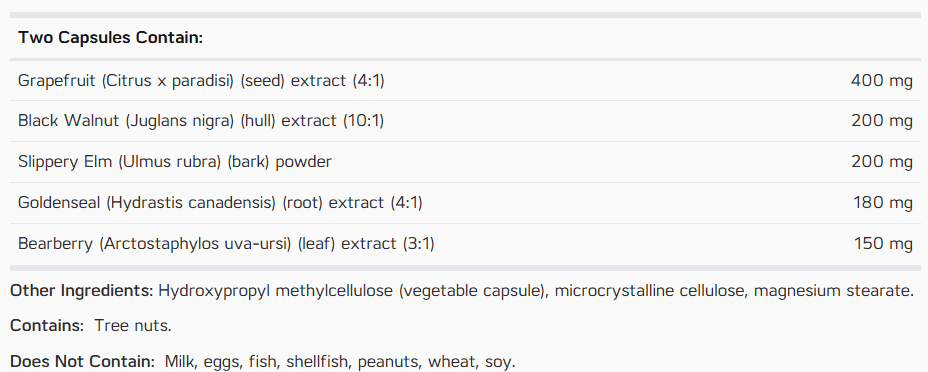
Task: Click the 'Other Ingredients:' label
Action: tap(82, 291)
